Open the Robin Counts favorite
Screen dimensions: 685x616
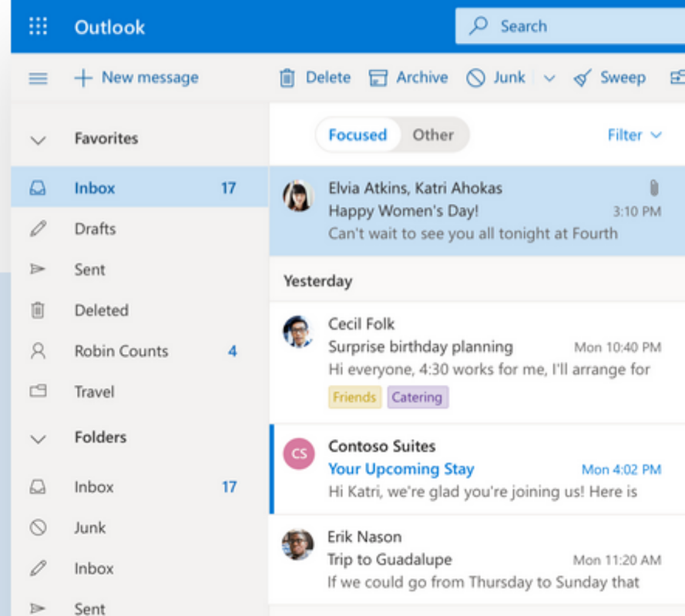coord(139,351)
